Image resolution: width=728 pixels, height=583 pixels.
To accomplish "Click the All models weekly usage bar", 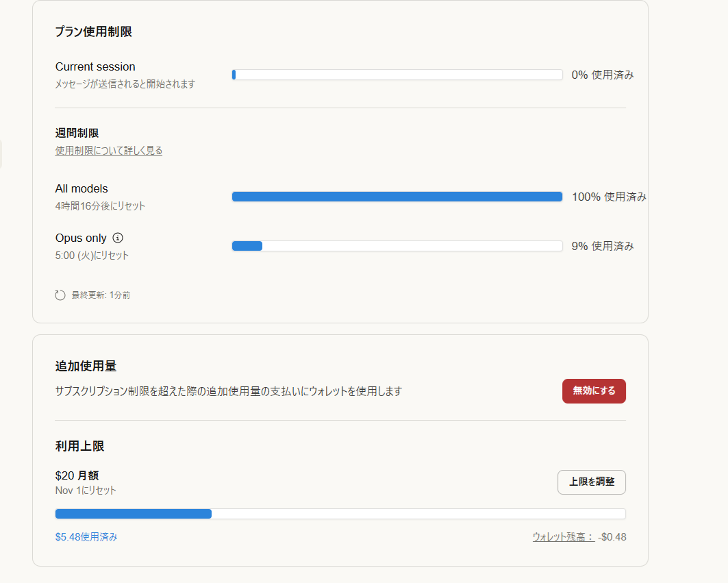I will tap(397, 197).
